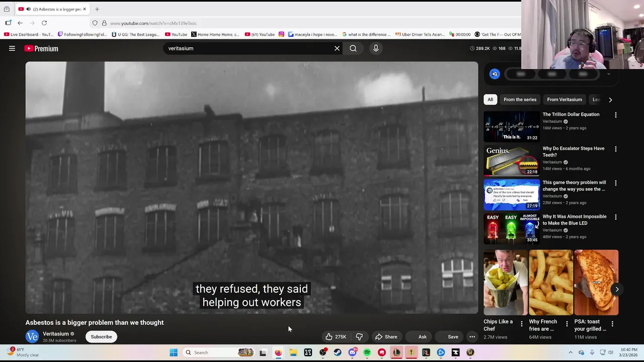Open the X Home bookmark
644x362 pixels.
(x=215, y=35)
